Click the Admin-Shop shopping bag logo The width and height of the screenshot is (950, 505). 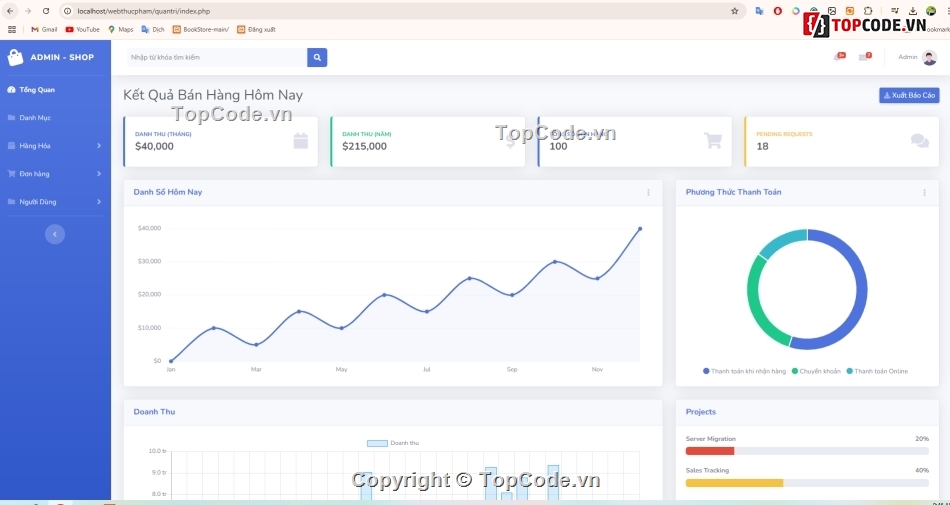[x=15, y=58]
